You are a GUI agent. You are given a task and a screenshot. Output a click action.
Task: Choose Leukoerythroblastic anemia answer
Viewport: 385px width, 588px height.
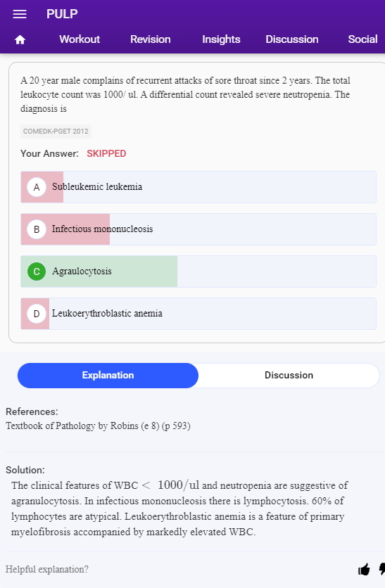click(198, 314)
